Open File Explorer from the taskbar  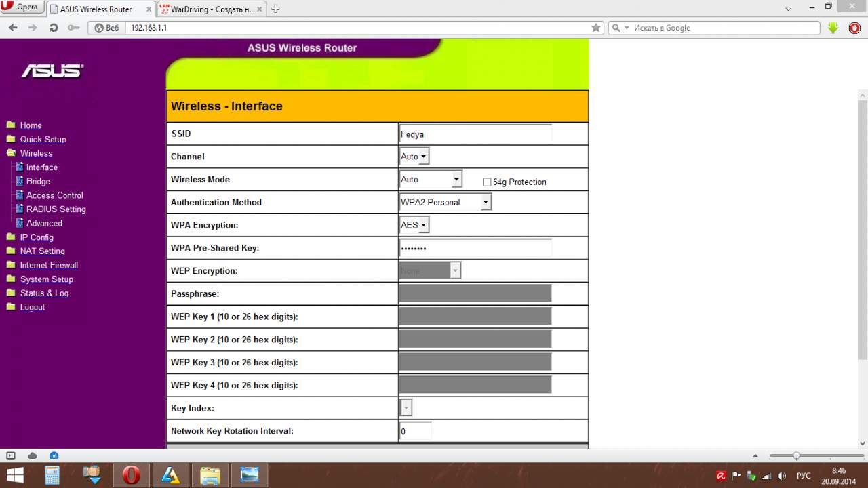(210, 474)
